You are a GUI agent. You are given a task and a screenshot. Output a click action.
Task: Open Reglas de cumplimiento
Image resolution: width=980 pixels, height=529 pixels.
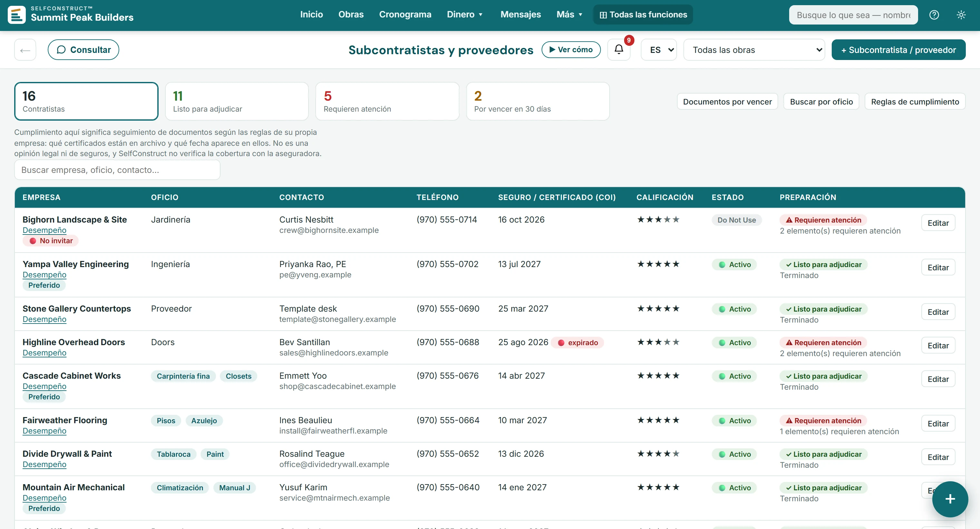915,101
